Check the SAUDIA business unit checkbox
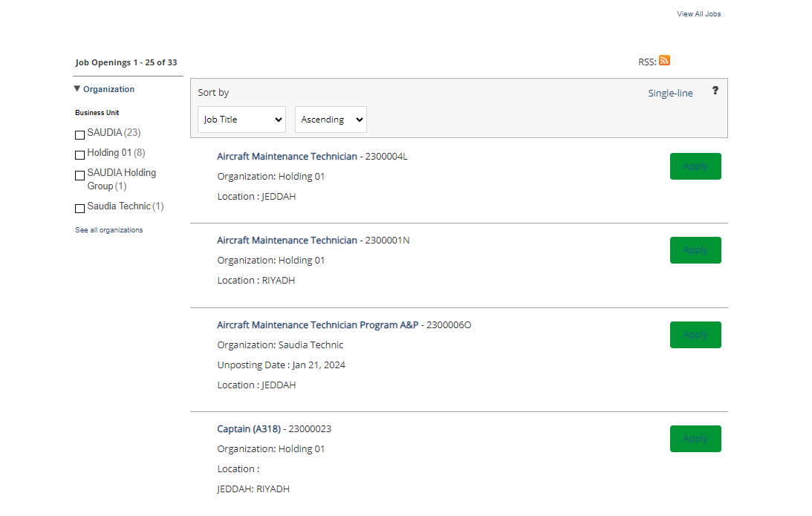This screenshot has height=516, width=812. [x=80, y=135]
